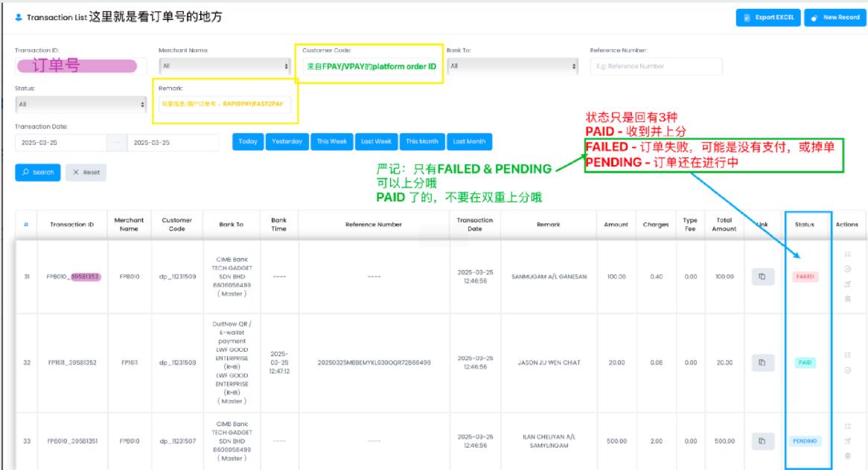
Task: Click the transaction start date field
Action: pos(59,142)
